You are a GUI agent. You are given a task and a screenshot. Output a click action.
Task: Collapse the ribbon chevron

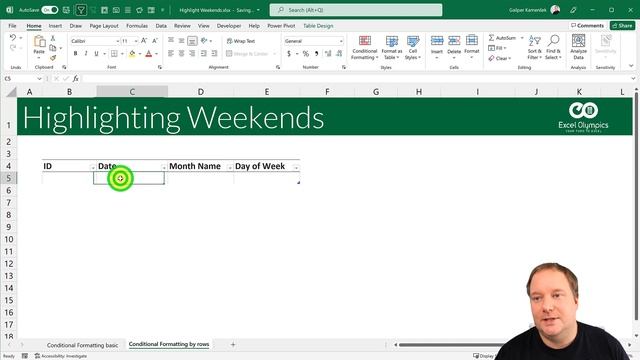pyautogui.click(x=631, y=65)
